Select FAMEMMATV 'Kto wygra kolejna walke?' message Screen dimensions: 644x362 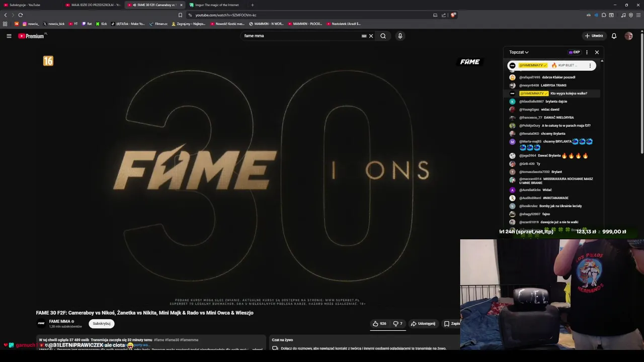point(552,94)
